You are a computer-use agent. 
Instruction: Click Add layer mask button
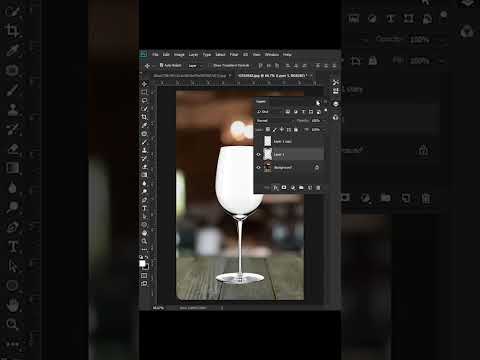pos(284,188)
